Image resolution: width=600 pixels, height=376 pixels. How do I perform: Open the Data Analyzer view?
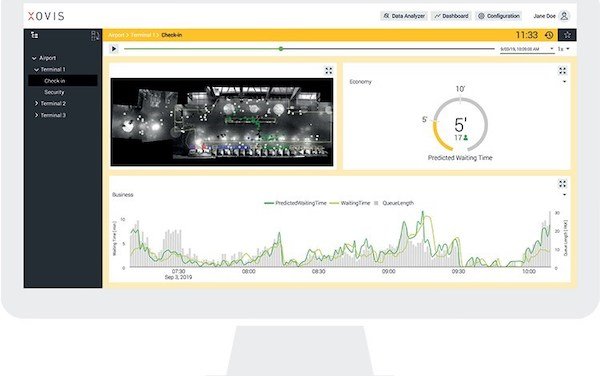tap(404, 16)
